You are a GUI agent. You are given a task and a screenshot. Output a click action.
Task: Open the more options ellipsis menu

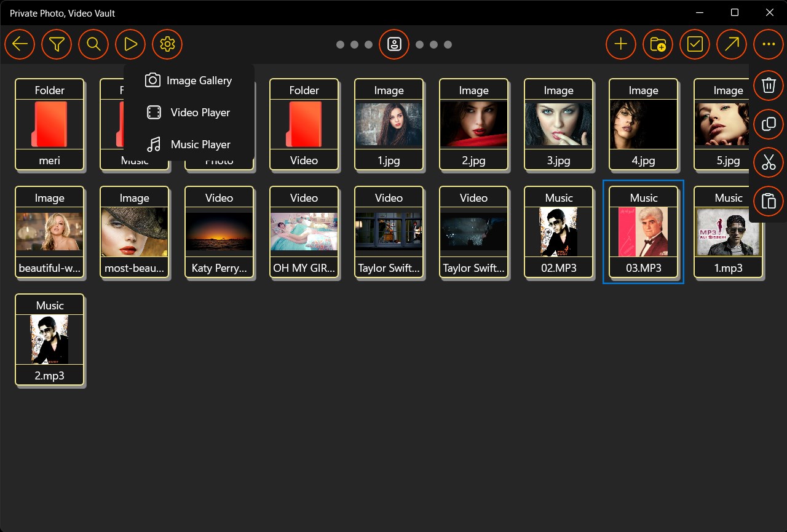click(x=768, y=44)
